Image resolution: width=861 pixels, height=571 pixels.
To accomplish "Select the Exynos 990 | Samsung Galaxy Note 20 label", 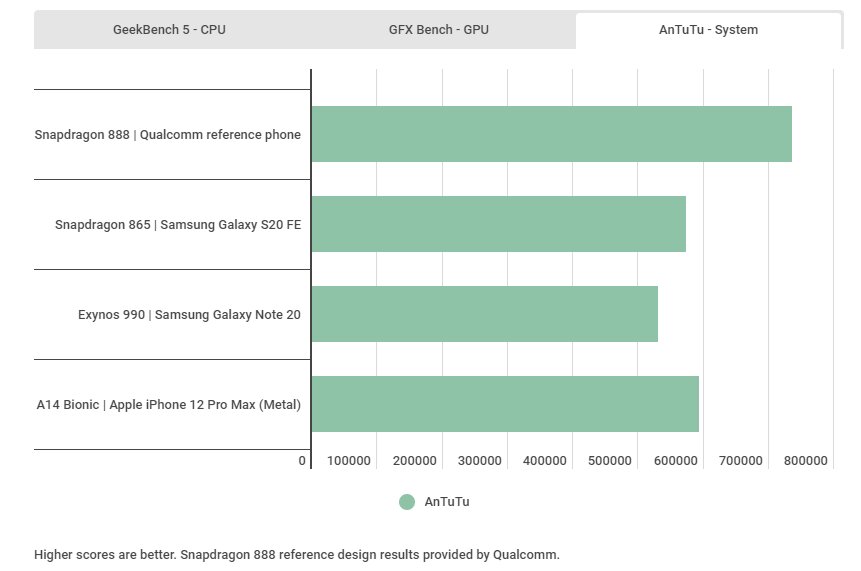I will click(x=189, y=315).
